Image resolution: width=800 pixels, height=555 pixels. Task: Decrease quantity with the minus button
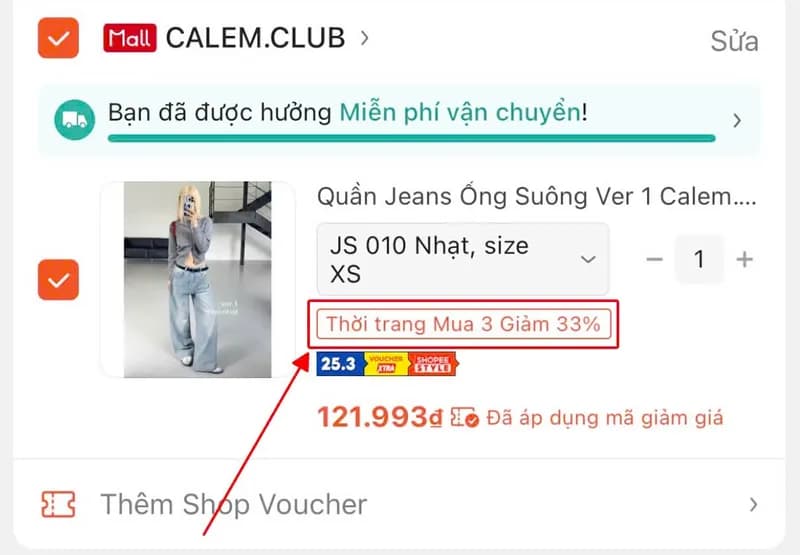click(654, 259)
